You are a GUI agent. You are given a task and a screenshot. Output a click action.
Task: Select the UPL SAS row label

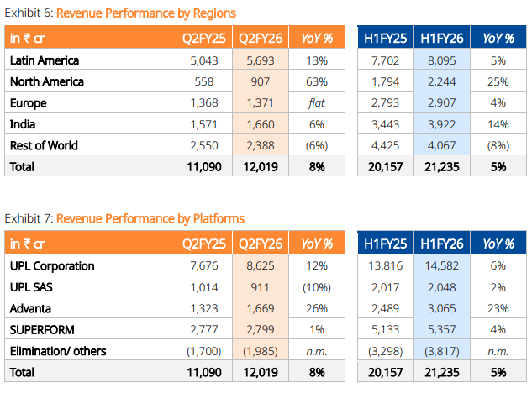[33, 286]
